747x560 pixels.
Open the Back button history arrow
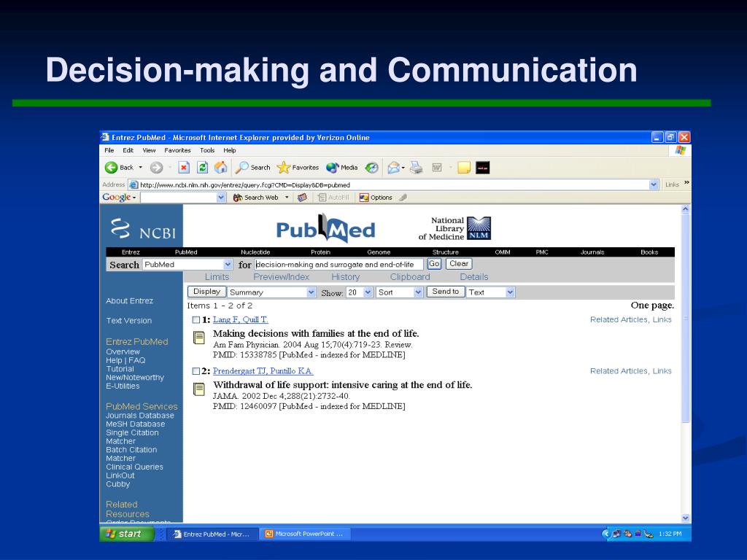tap(141, 168)
